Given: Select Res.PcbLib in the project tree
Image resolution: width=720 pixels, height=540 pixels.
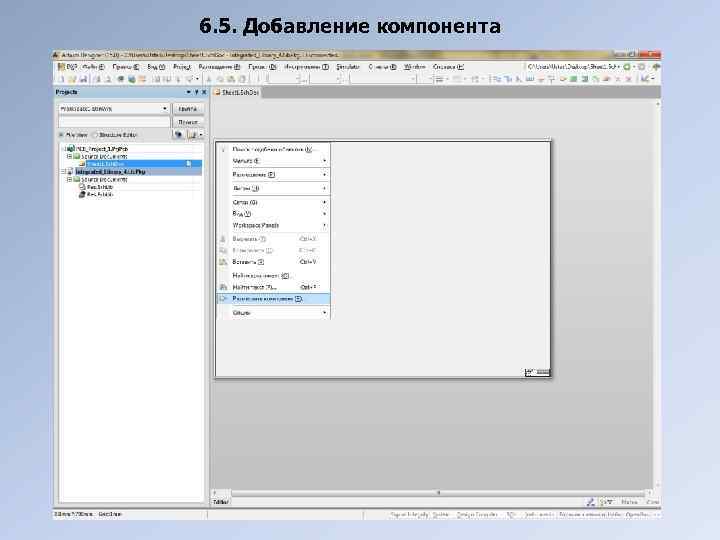Looking at the screenshot, I should tap(100, 195).
